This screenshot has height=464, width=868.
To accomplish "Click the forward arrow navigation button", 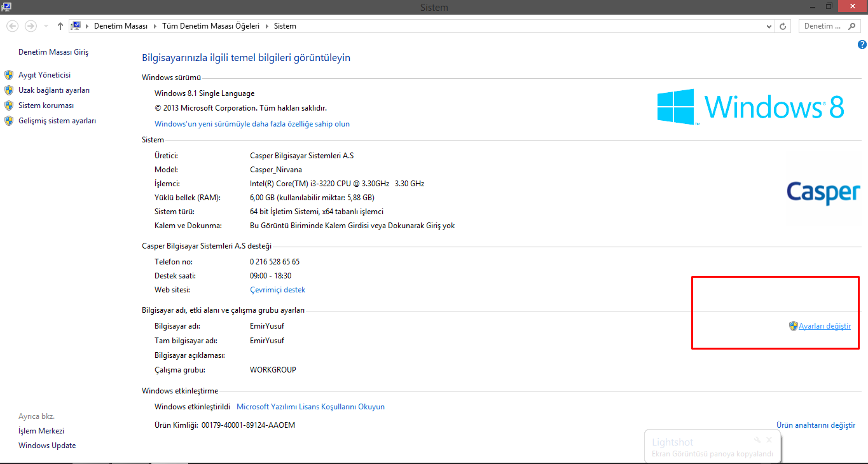I will [30, 26].
